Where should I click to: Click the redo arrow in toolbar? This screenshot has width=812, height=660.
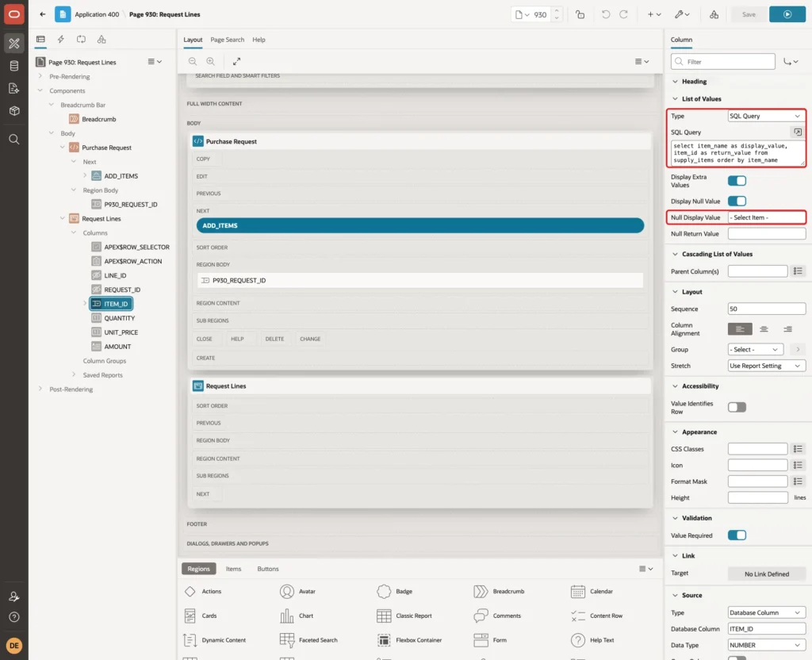(623, 14)
